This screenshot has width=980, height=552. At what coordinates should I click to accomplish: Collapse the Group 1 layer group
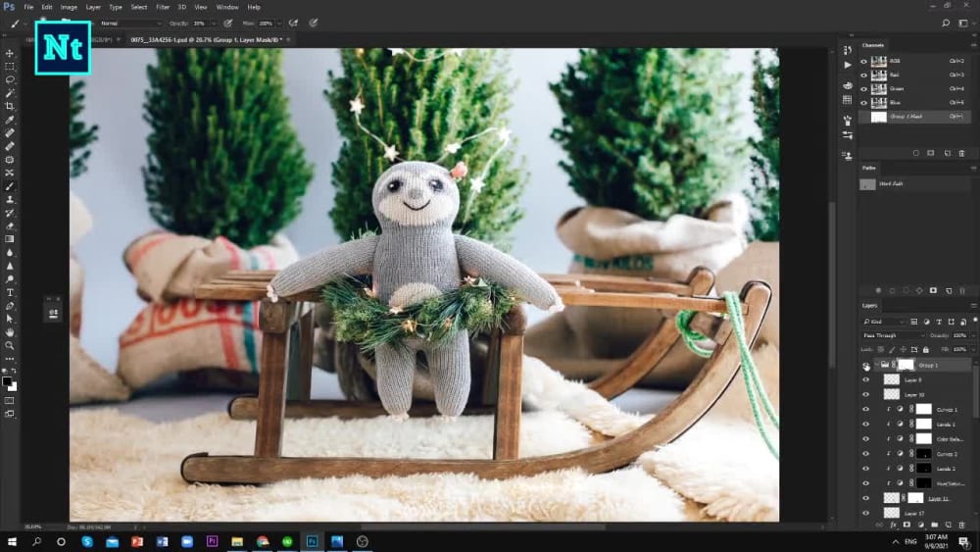[877, 365]
